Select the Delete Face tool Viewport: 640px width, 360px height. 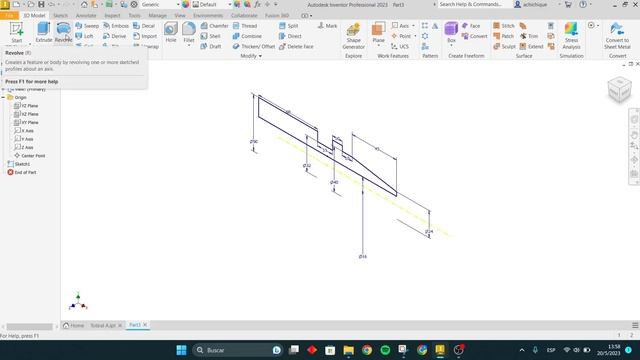click(296, 47)
